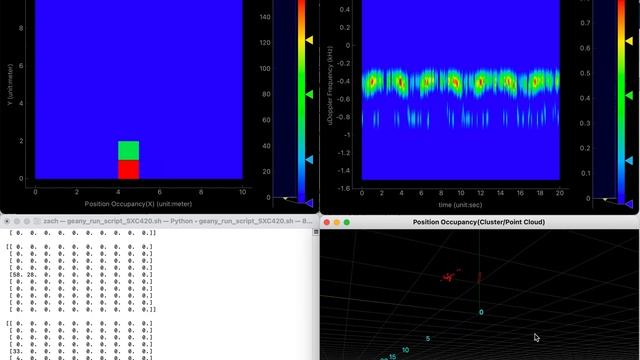Image resolution: width=640 pixels, height=360 pixels.
Task: Click the terminal window title bar folder icon
Action: tap(37, 221)
